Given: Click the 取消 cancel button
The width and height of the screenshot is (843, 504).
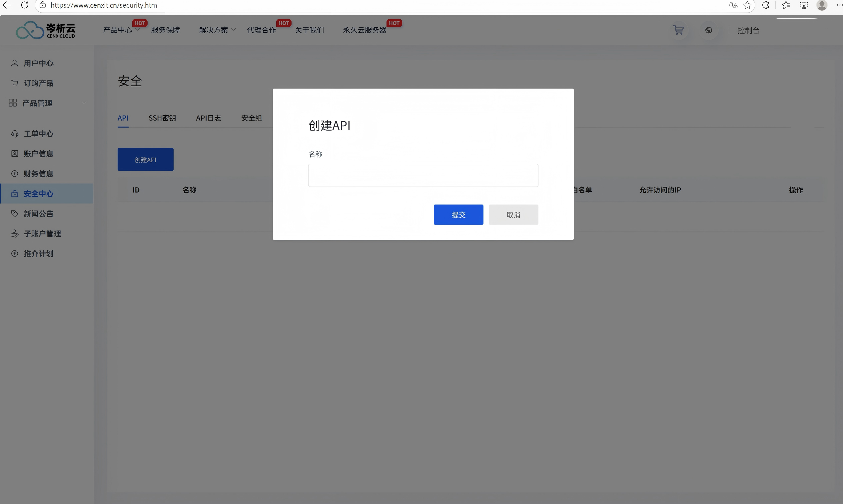Looking at the screenshot, I should (x=513, y=215).
